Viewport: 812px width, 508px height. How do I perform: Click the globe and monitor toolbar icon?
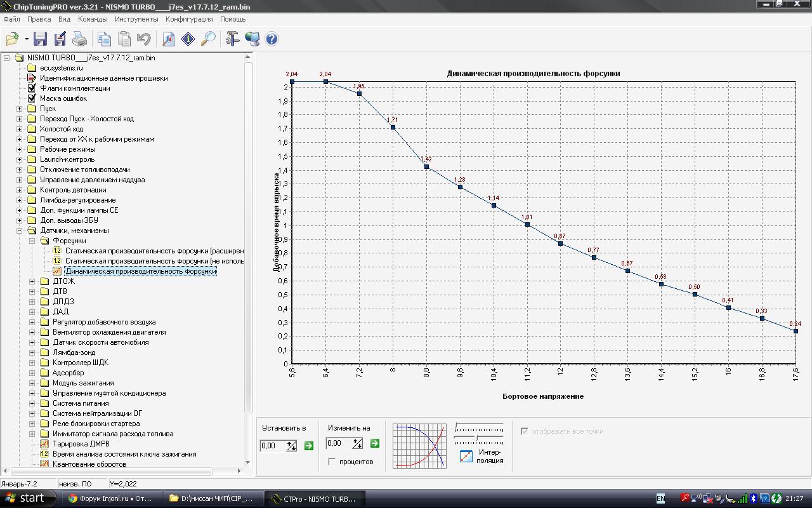click(x=252, y=39)
